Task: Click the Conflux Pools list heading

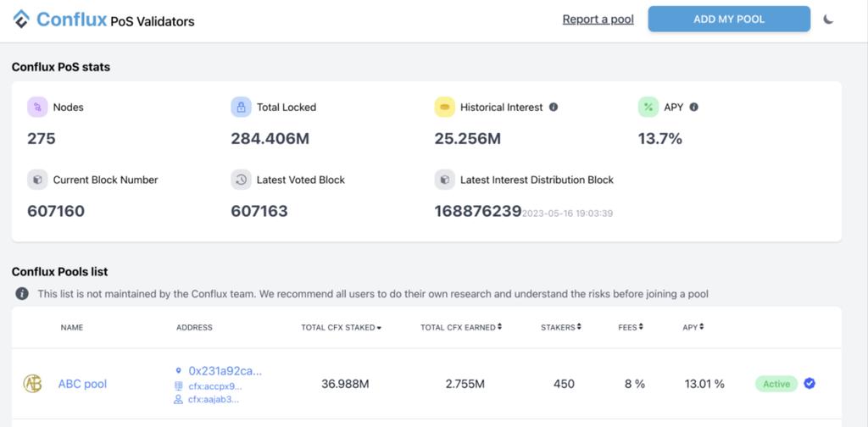Action: click(60, 272)
